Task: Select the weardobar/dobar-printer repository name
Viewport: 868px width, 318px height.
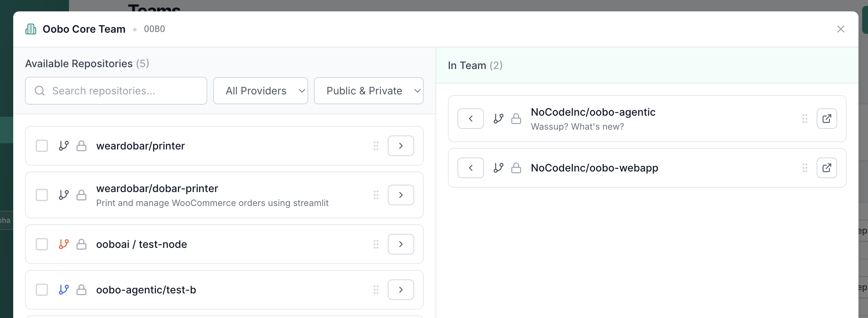Action: 157,188
